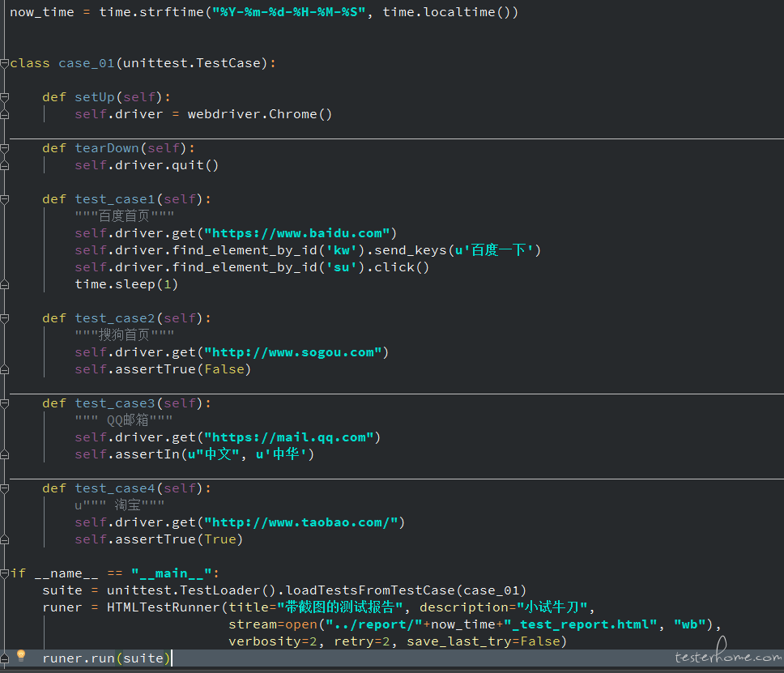Click the mail.qq.com URL string
This screenshot has width=784, height=673.
pyautogui.click(x=289, y=437)
